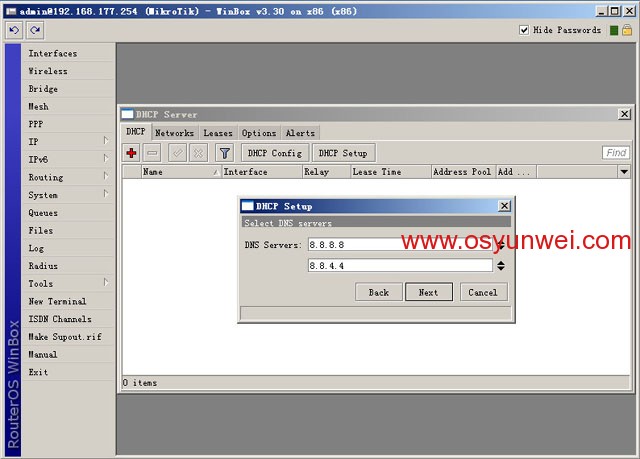640x459 pixels.
Task: Click the Find search box
Action: pyautogui.click(x=616, y=153)
